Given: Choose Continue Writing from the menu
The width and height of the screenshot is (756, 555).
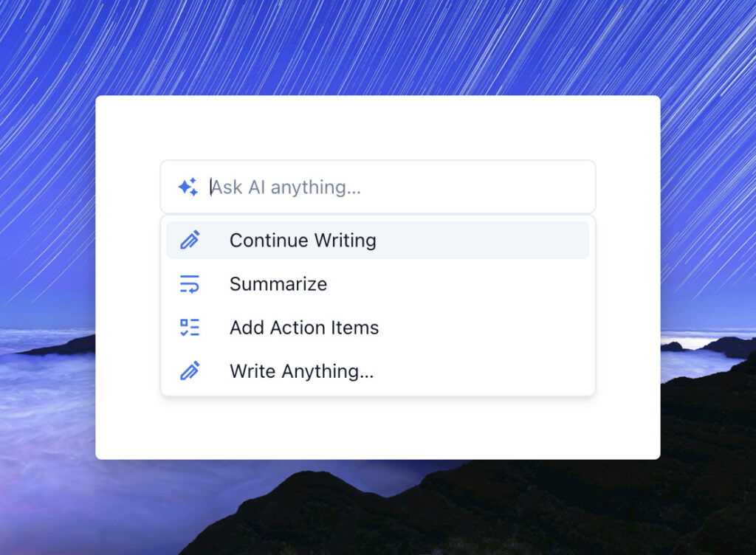Looking at the screenshot, I should [x=303, y=240].
